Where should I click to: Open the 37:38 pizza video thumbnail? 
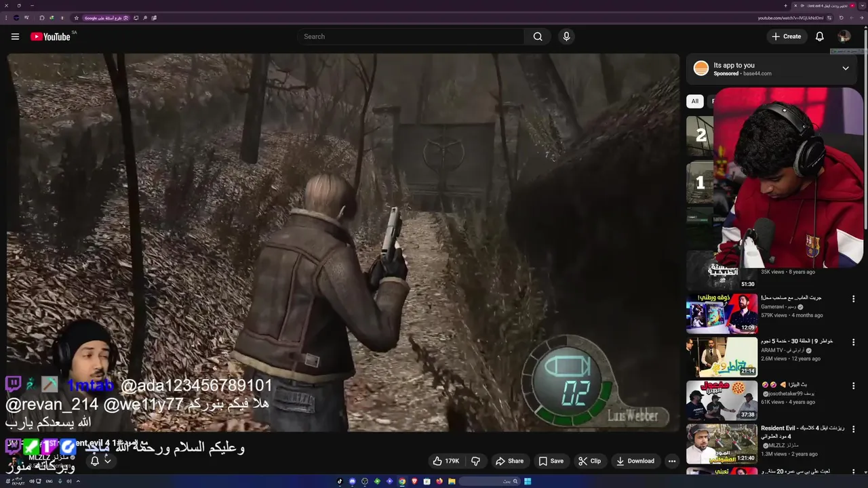click(x=722, y=400)
